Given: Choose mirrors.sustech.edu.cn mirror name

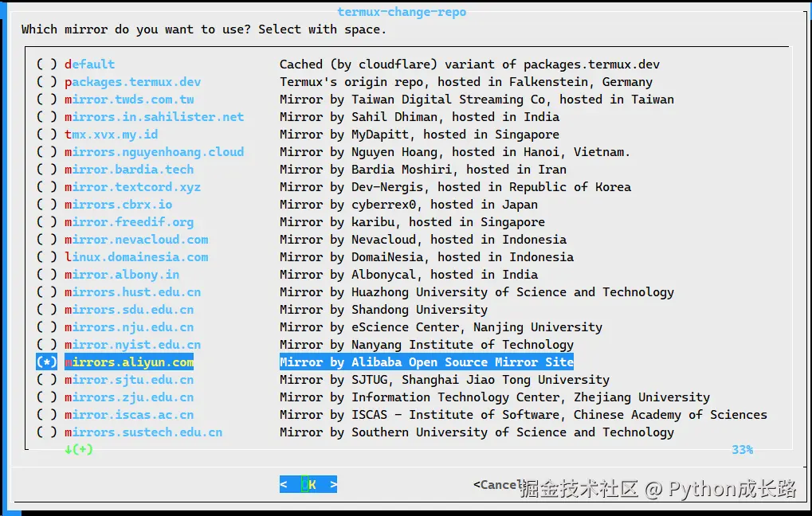Looking at the screenshot, I should point(143,432).
